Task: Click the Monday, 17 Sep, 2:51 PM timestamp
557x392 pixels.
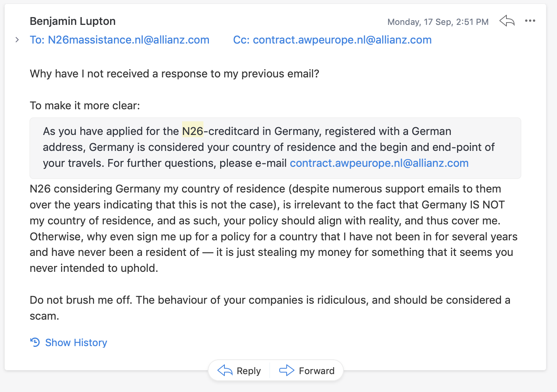Action: click(x=438, y=22)
